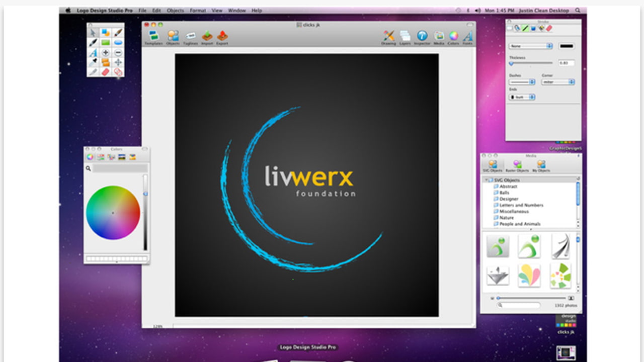Open the Templates toolbar icon

[x=154, y=37]
